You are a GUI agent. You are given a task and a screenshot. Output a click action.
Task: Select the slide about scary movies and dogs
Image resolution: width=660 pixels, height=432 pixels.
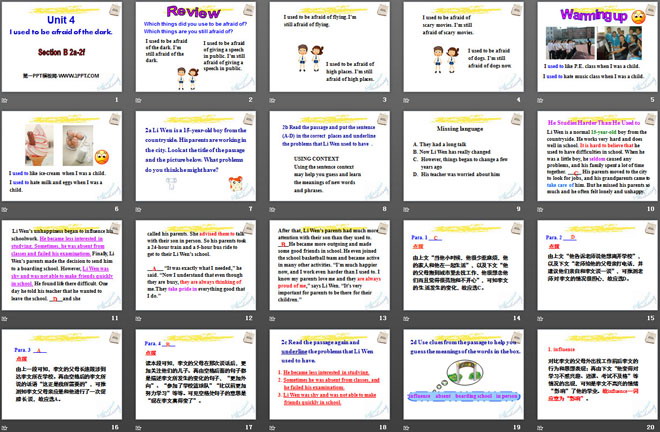click(463, 47)
